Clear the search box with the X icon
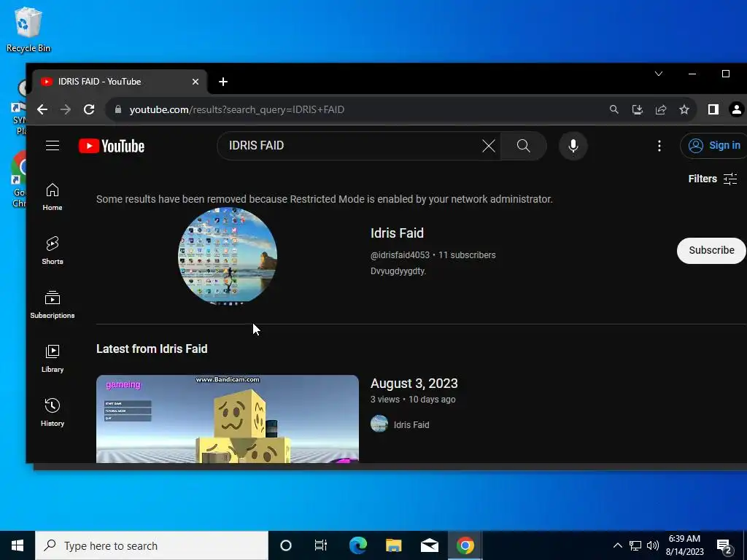This screenshot has height=560, width=747. (488, 146)
